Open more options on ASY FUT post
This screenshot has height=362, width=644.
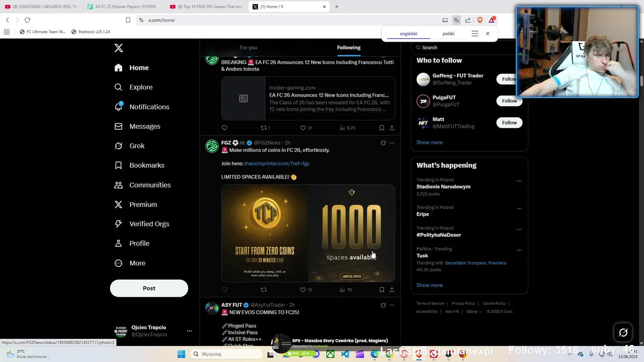pyautogui.click(x=392, y=305)
